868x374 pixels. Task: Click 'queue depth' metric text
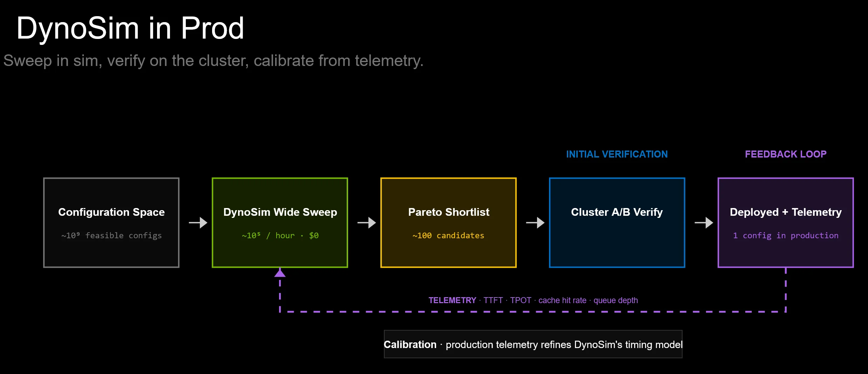click(616, 300)
